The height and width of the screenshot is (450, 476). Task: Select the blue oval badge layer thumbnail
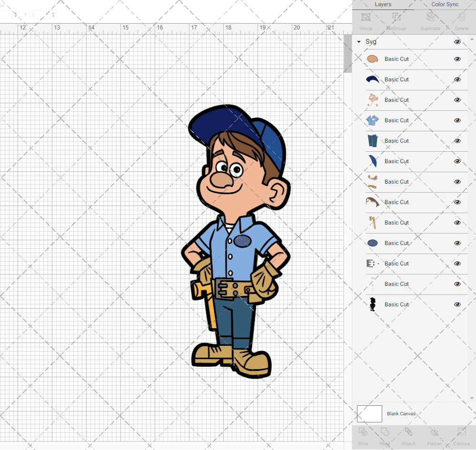(x=373, y=243)
